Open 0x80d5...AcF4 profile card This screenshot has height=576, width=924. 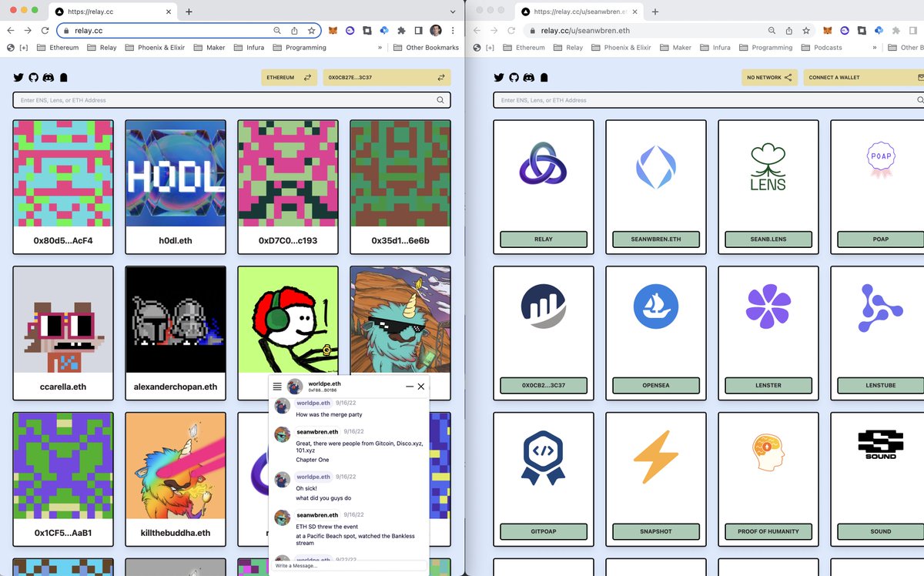pos(63,186)
